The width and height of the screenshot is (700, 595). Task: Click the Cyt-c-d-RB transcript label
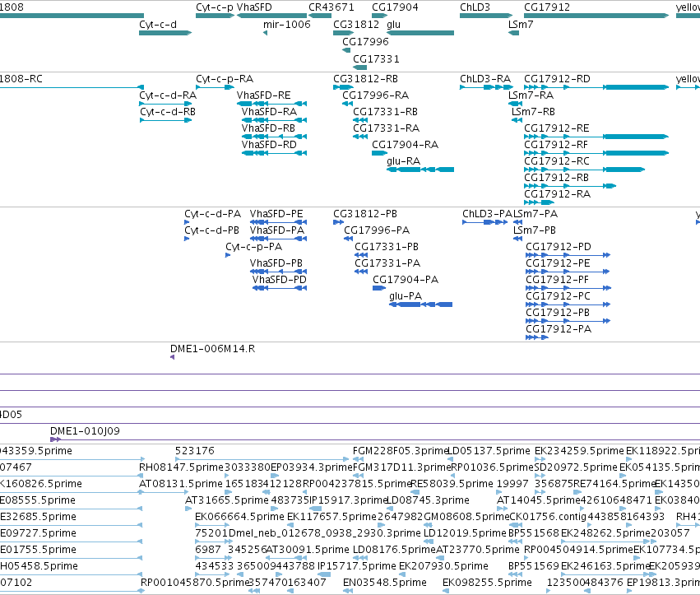[x=168, y=112]
